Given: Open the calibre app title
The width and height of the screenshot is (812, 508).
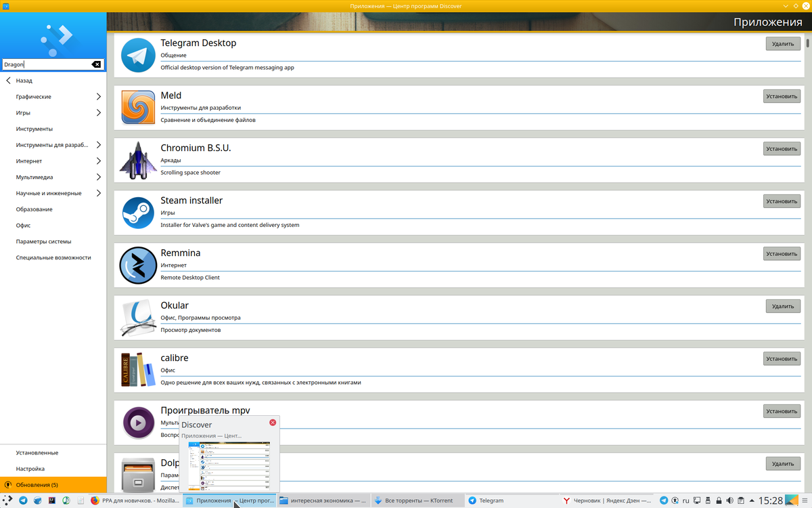Looking at the screenshot, I should coord(174,358).
